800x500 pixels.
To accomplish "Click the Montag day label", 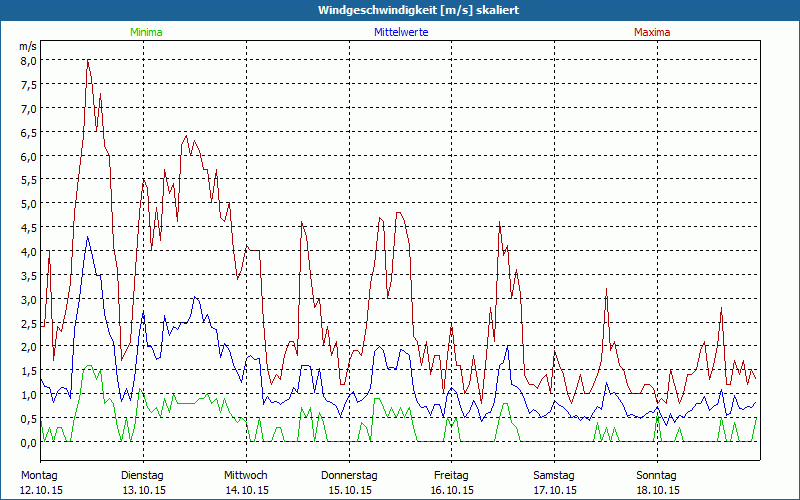I will [x=39, y=476].
